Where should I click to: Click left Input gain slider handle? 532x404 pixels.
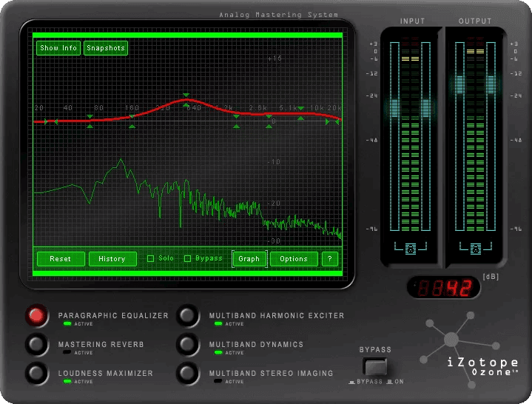[394, 108]
